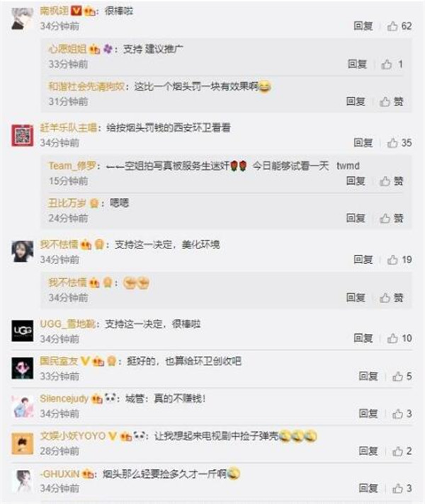Reply to 丑比万岁's comment

[356, 218]
